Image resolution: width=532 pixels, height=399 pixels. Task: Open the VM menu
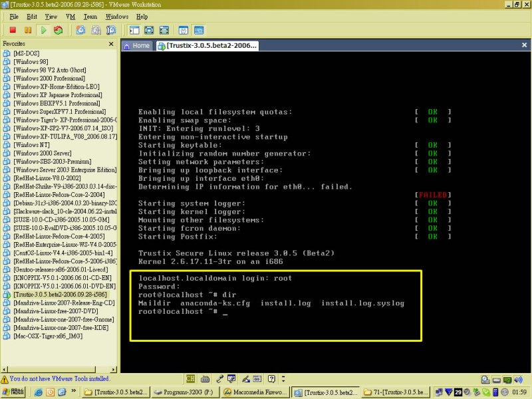(70, 17)
